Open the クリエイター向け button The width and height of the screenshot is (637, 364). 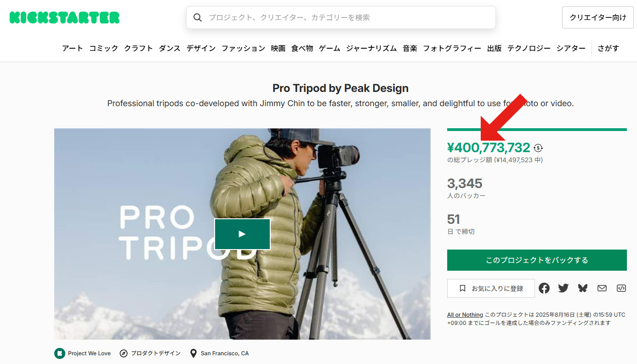598,17
